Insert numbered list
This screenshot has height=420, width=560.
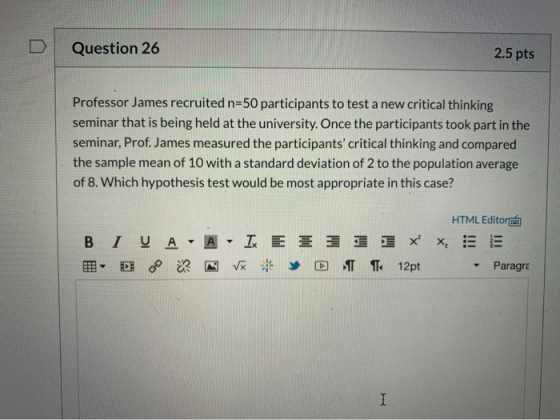point(496,242)
